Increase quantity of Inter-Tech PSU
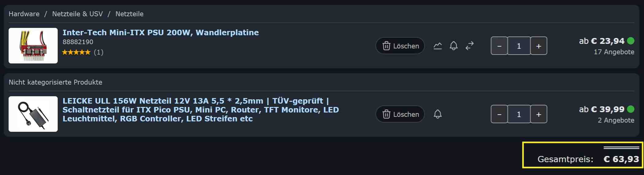The width and height of the screenshot is (644, 175). pyautogui.click(x=539, y=46)
